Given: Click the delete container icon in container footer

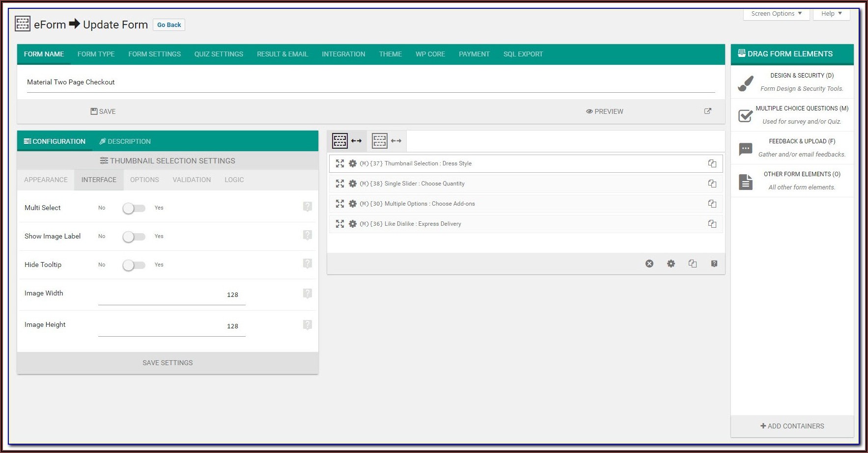Looking at the screenshot, I should click(x=649, y=264).
